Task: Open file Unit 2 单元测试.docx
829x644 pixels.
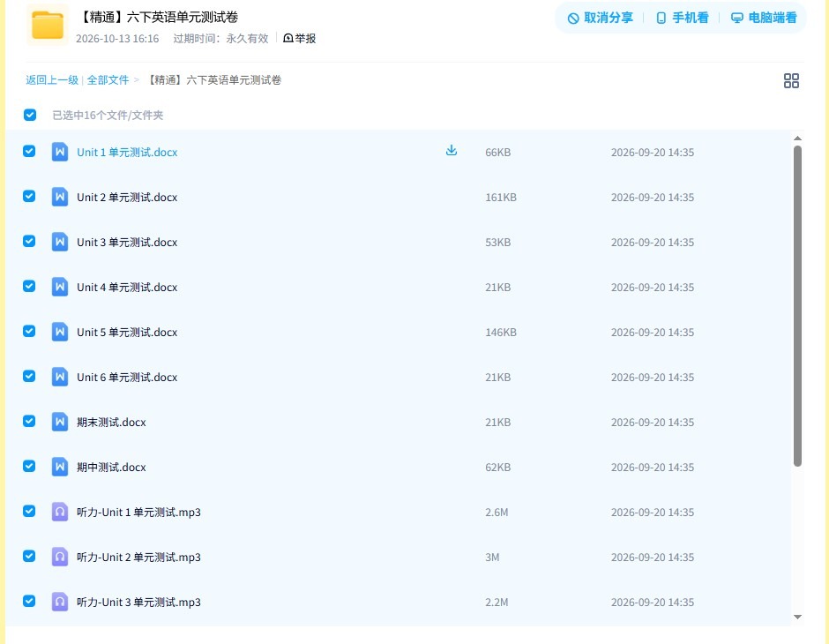Action: [127, 198]
